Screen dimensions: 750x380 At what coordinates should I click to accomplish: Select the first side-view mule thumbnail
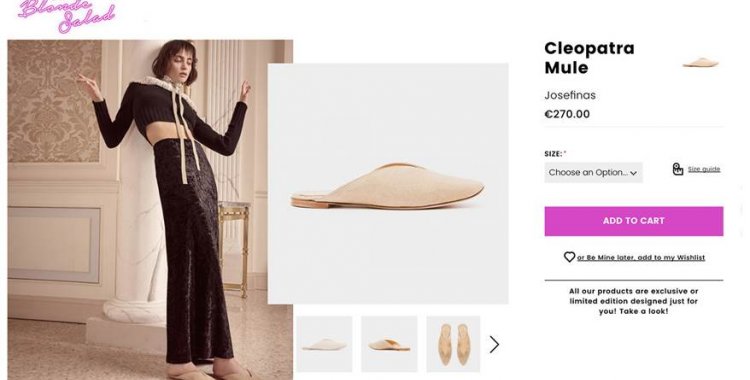(x=324, y=344)
